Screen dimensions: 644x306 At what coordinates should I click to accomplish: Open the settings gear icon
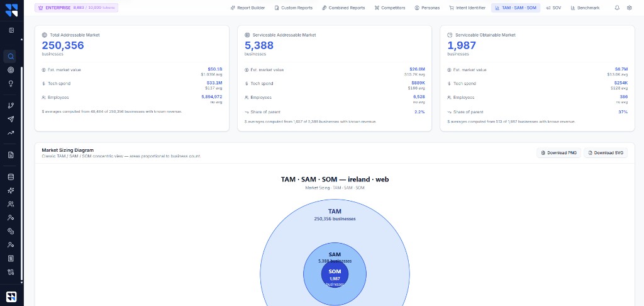pyautogui.click(x=629, y=8)
